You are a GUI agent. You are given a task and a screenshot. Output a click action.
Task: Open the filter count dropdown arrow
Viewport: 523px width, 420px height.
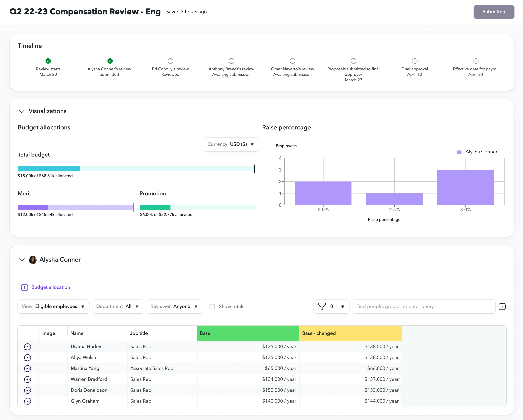pos(342,307)
